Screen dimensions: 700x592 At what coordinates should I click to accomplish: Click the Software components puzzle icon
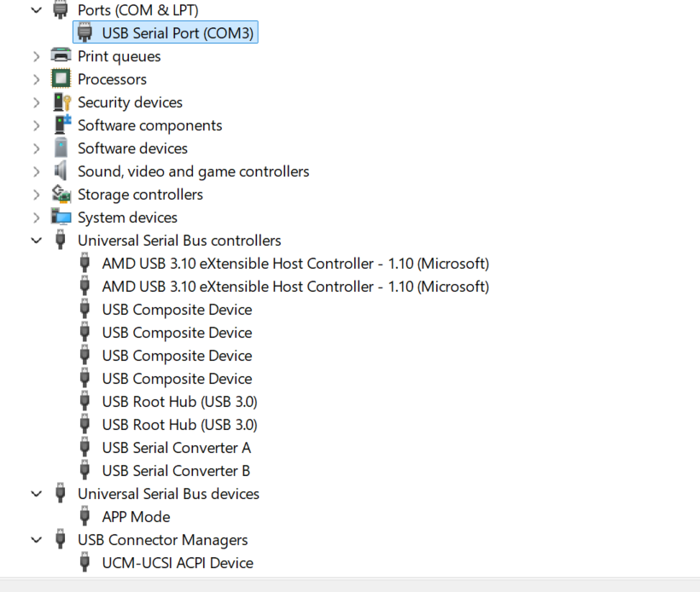61,125
